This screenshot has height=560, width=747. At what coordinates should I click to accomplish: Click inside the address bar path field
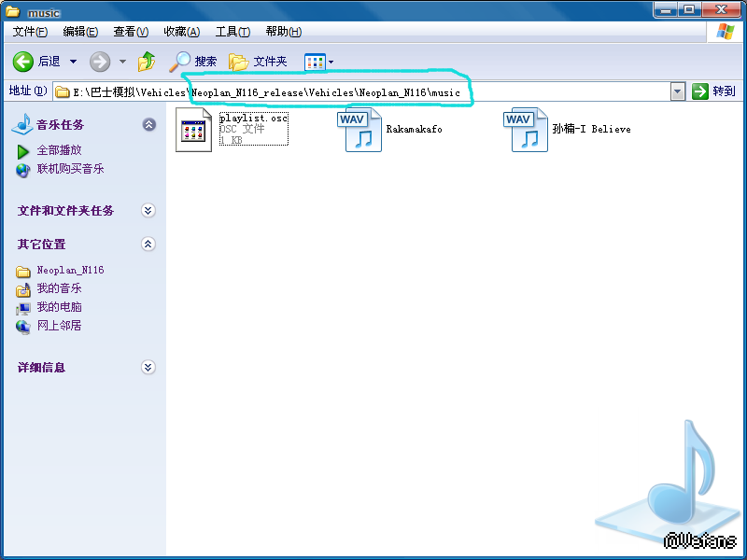[x=361, y=91]
